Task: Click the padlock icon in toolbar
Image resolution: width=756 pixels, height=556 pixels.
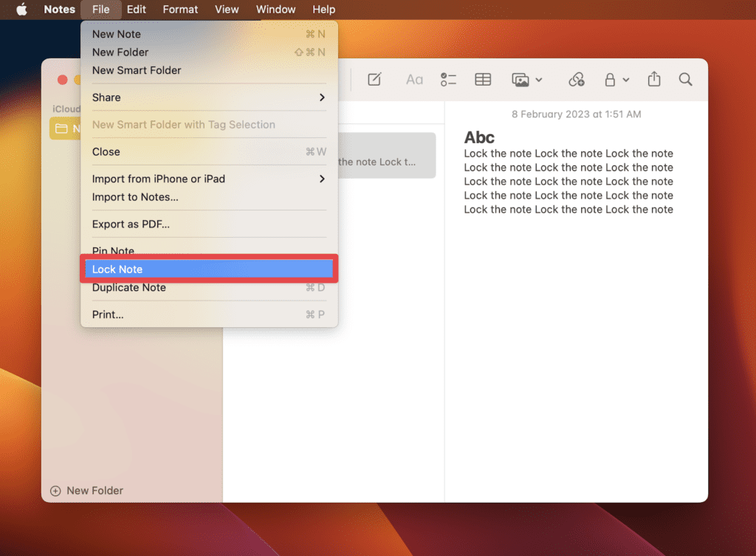Action: click(610, 80)
